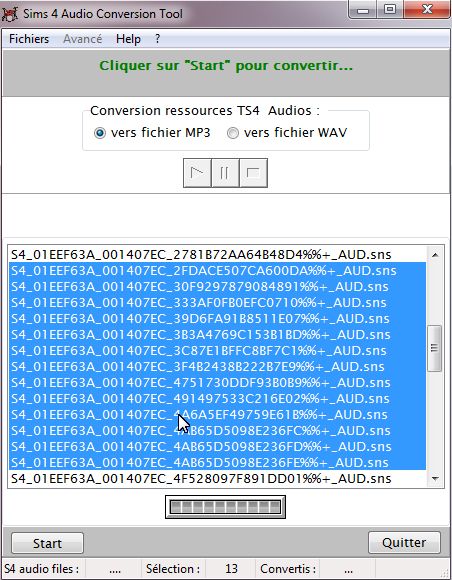Screen dimensions: 452x580
Task: Open the Fichiers menu
Action: (x=29, y=39)
